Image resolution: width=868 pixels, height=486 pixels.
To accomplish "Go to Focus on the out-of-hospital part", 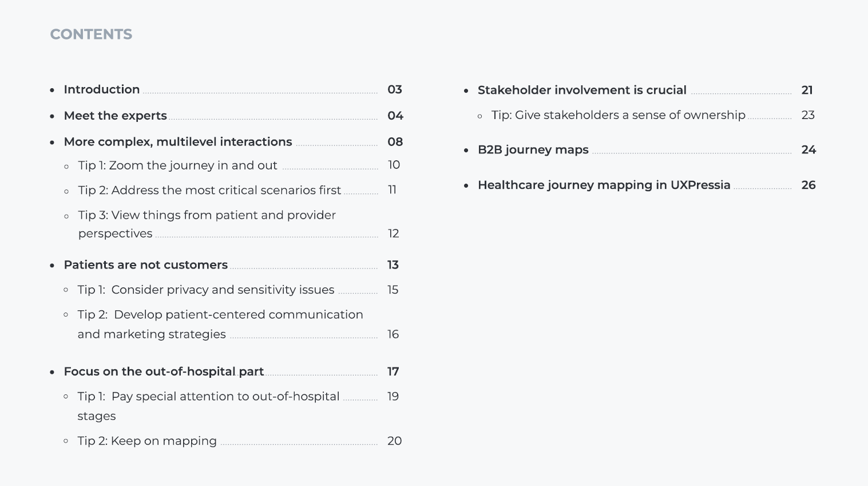I will tap(164, 372).
